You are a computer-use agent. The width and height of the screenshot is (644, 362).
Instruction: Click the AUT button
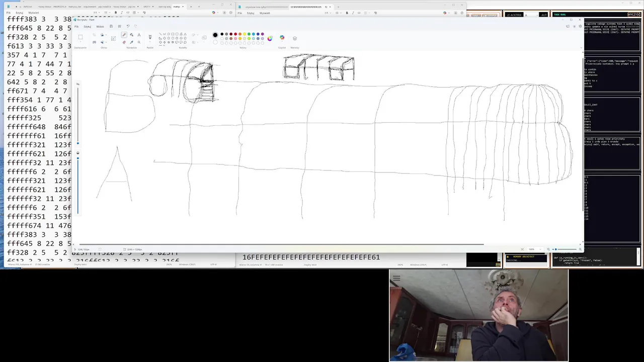[x=544, y=15]
